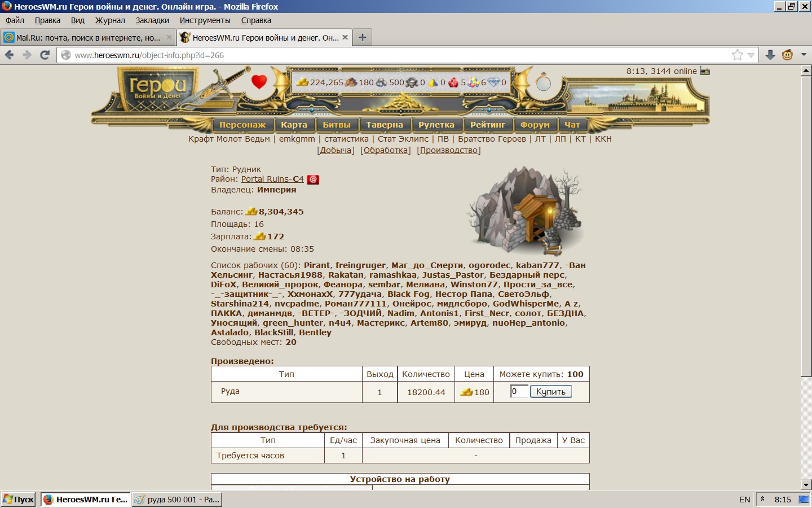The image size is (812, 508).
Task: Open the Персонаж menu tab
Action: point(242,125)
